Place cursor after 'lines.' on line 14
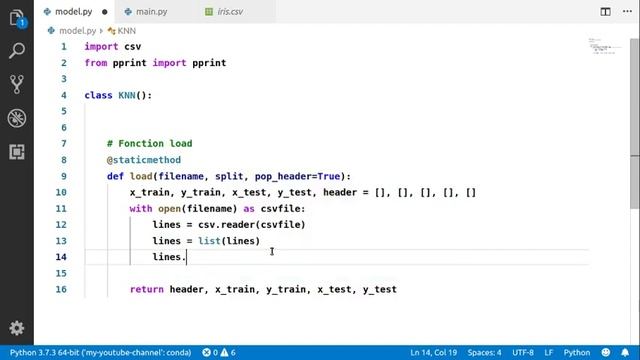The height and width of the screenshot is (360, 640). [x=187, y=257]
